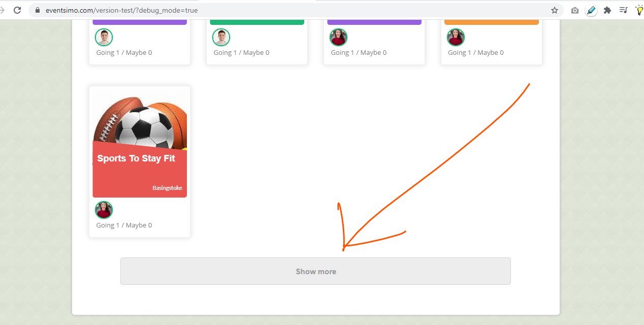Open the lightbulb extension icon

638,10
